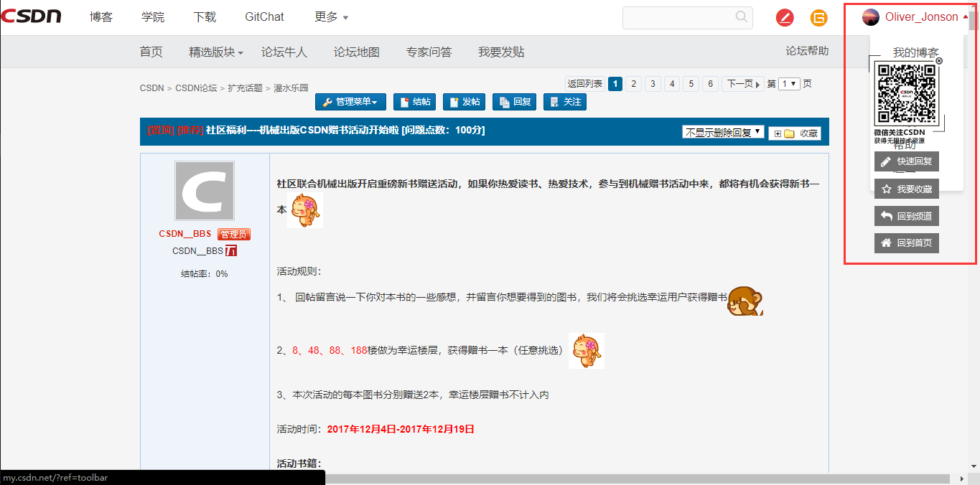Click the 收藏 folder button
This screenshot has width=980, height=485.
click(x=795, y=133)
